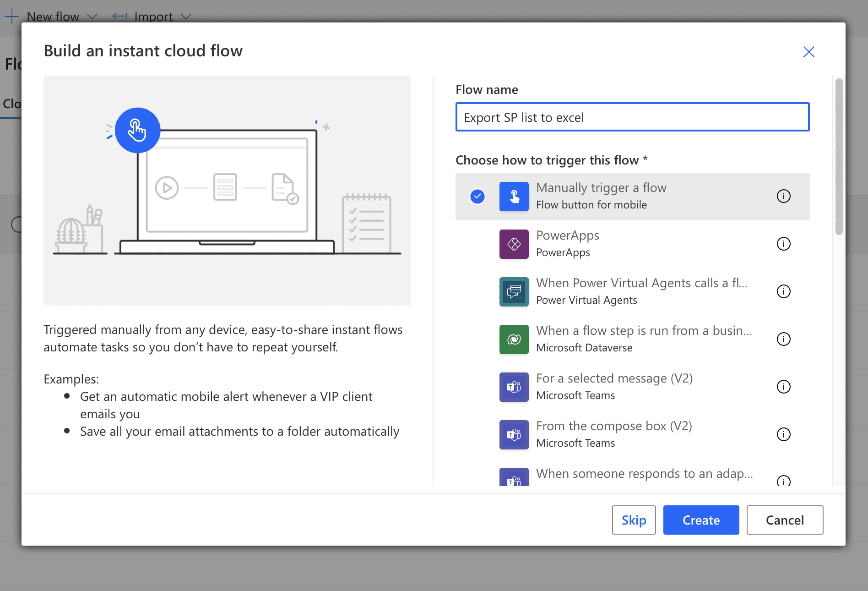Screen dimensions: 868x591
Task: Open info for Manually trigger a flow
Action: coord(783,196)
